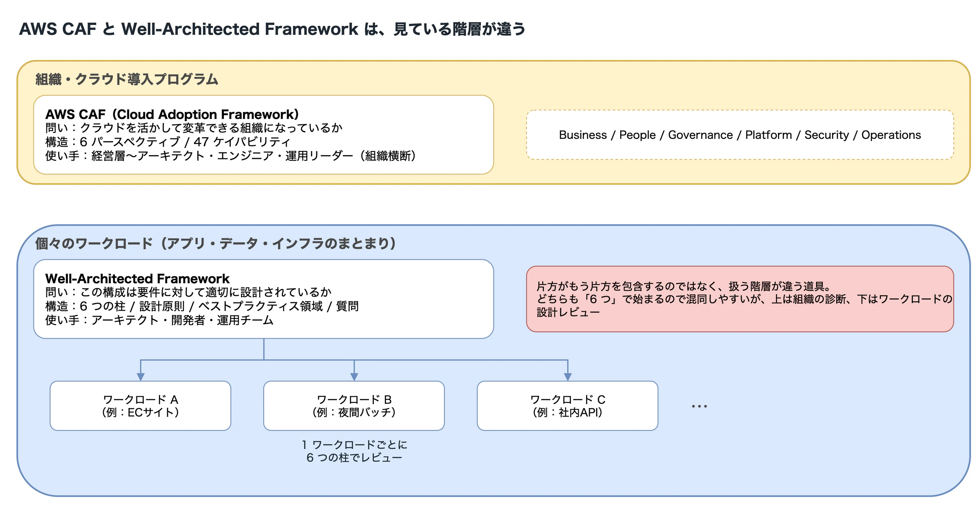This screenshot has height=506, width=980.
Task: Select the caption "1 ワークロードごとに 6 つの柱でレビュー"
Action: click(x=354, y=451)
